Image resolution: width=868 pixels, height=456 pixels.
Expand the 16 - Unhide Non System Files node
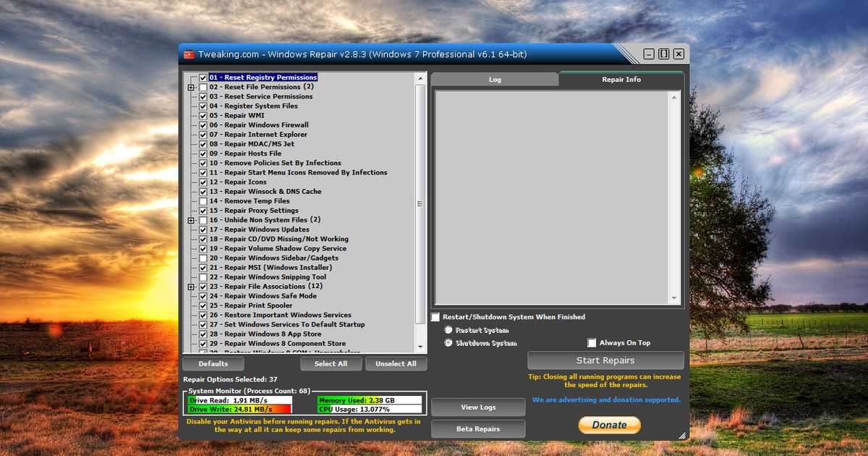tap(191, 220)
